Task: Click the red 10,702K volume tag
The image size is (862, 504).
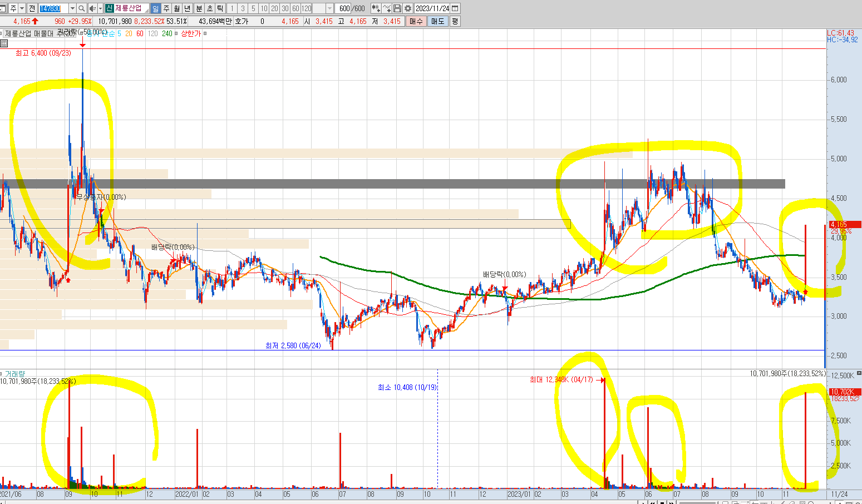Action: click(x=844, y=392)
